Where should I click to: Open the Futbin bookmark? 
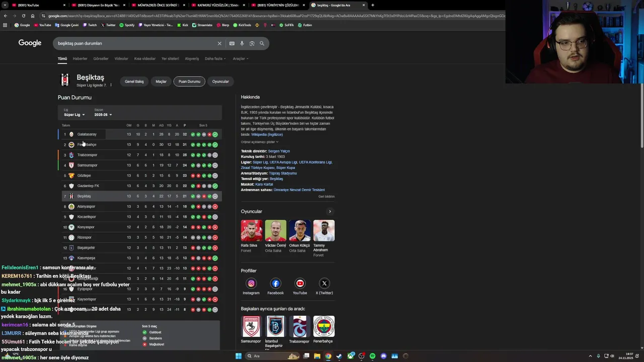305,25
